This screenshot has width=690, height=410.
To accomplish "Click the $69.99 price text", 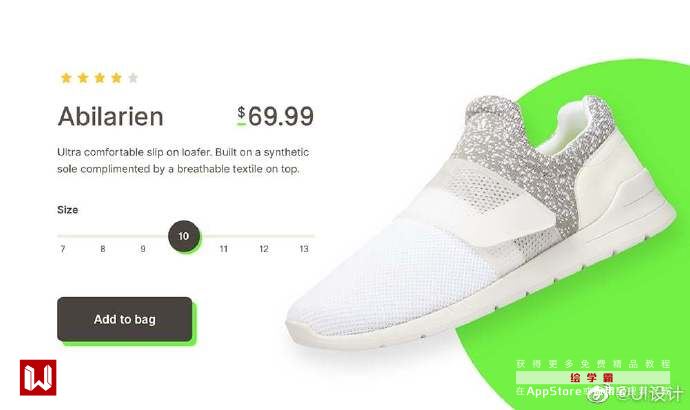I will pyautogui.click(x=275, y=117).
